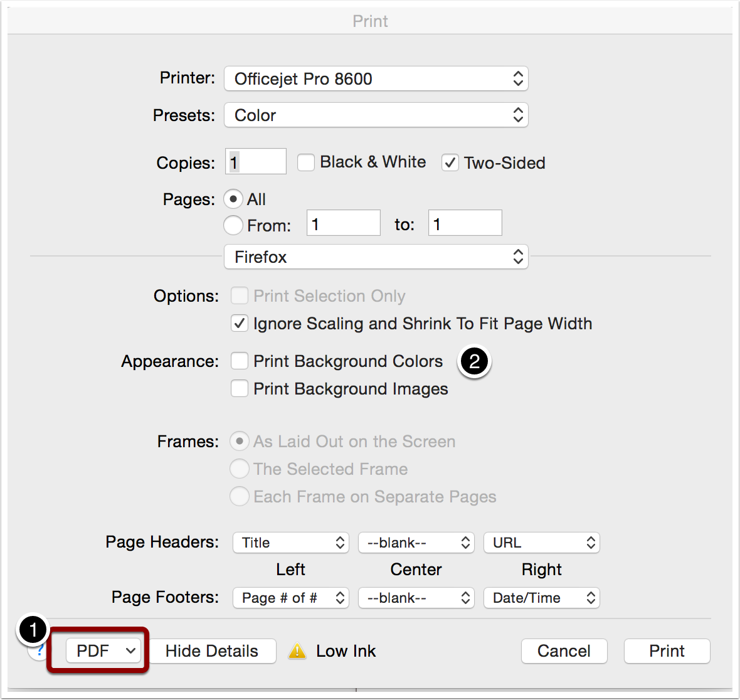The image size is (740, 700).
Task: Enable Print Background Images
Action: pos(240,389)
